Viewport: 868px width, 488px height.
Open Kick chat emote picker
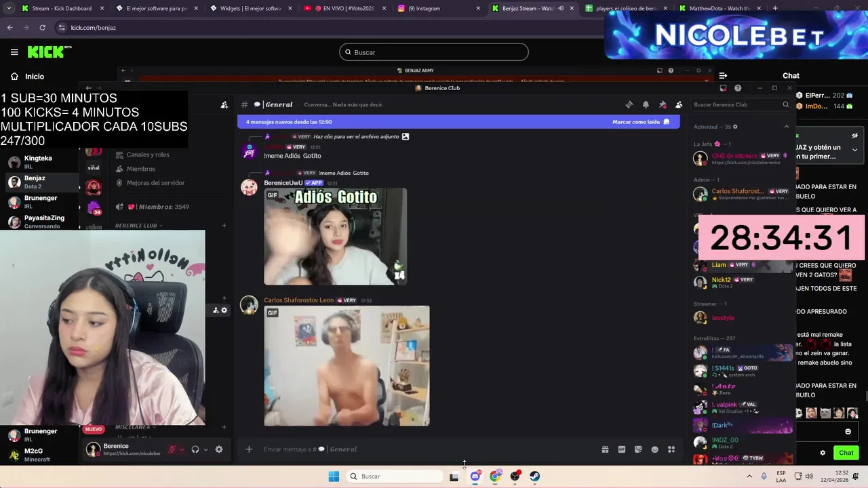tap(848, 432)
